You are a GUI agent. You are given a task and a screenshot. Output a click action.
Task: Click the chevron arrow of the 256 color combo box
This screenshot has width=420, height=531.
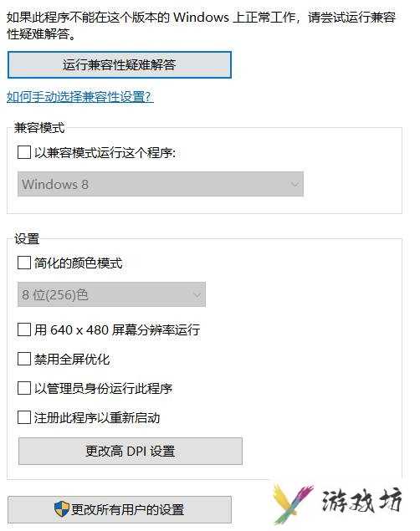[x=197, y=295]
